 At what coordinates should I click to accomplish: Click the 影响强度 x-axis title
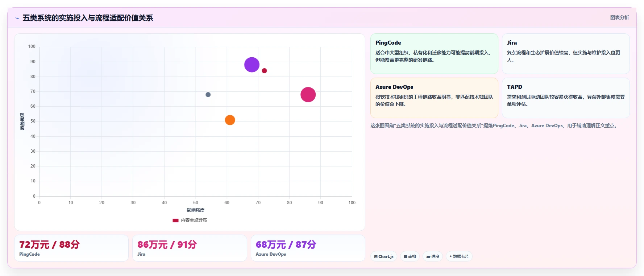pos(195,210)
